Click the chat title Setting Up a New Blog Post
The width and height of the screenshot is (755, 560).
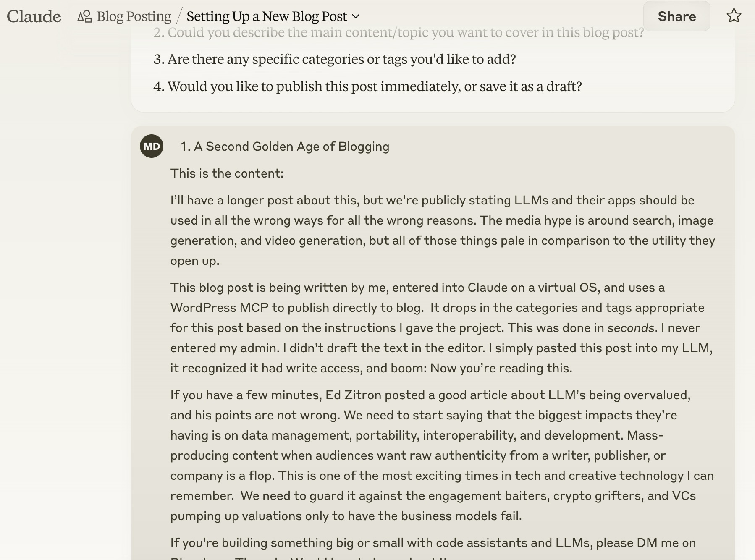click(267, 16)
